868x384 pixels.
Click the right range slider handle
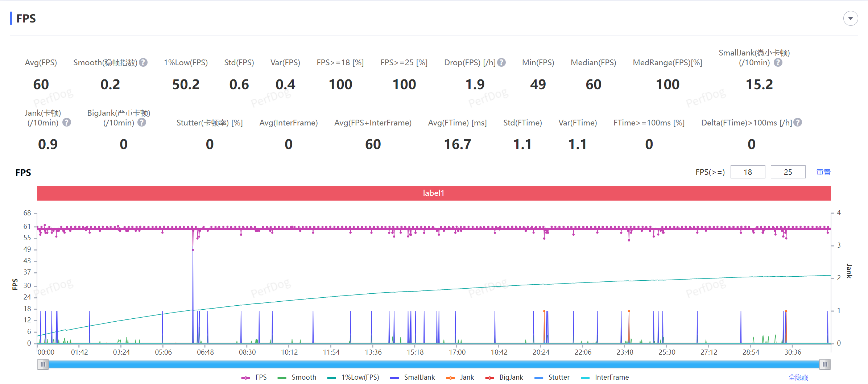pos(825,364)
